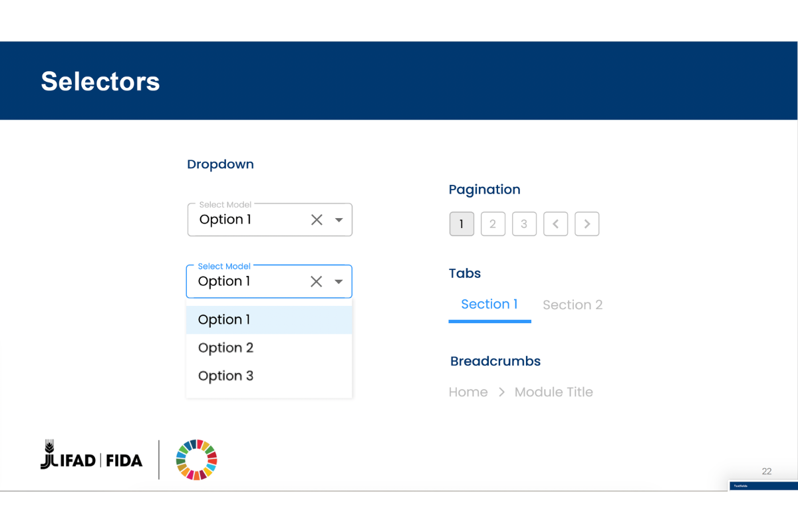Viewport: 798px width, 532px height.
Task: Expand the upper Select Model dropdown arrow
Action: [338, 220]
